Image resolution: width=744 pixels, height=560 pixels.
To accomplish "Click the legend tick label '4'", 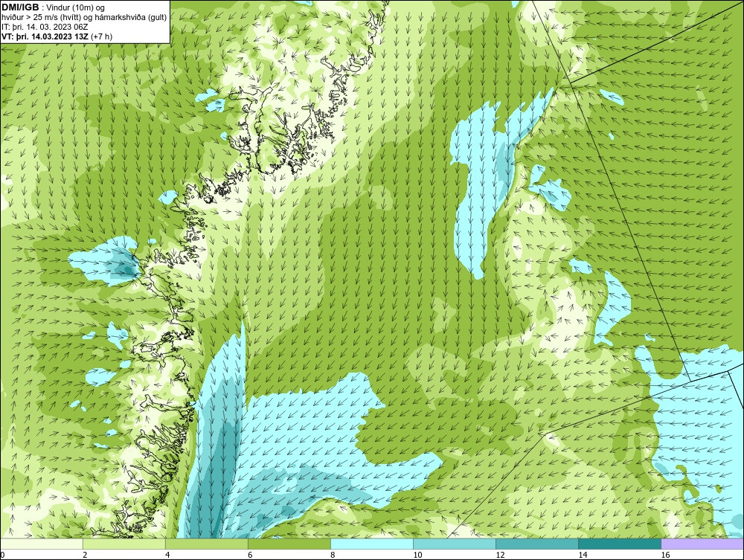I will [167, 555].
